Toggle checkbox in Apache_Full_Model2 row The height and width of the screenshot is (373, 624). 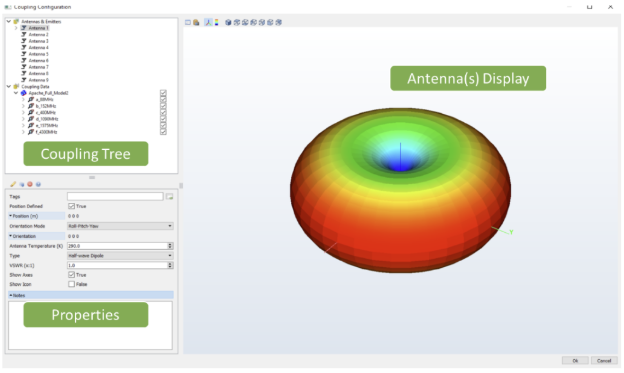(163, 93)
